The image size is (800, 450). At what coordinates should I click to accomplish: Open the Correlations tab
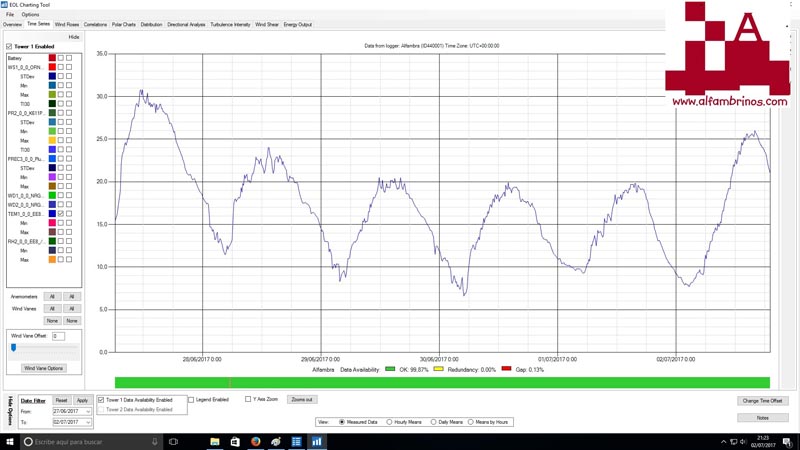coord(95,24)
